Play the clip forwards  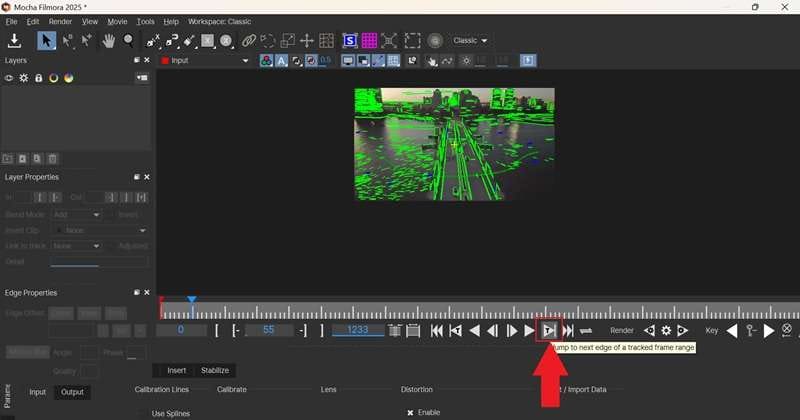point(529,331)
